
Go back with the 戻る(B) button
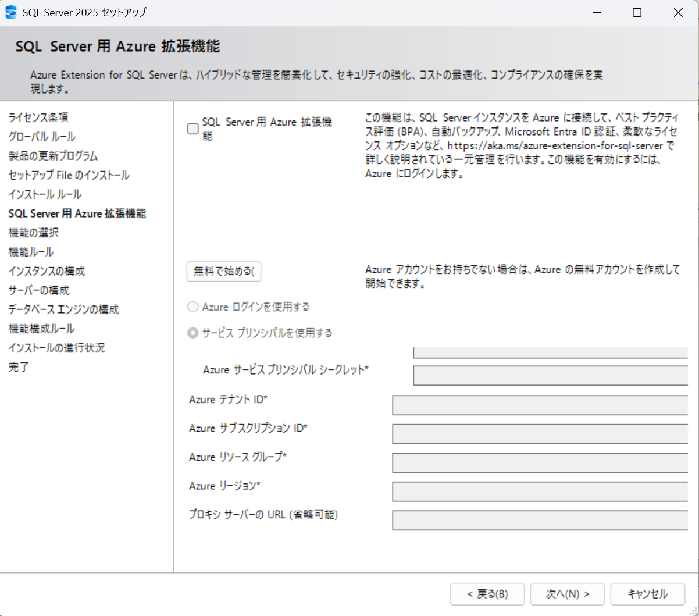pos(487,594)
